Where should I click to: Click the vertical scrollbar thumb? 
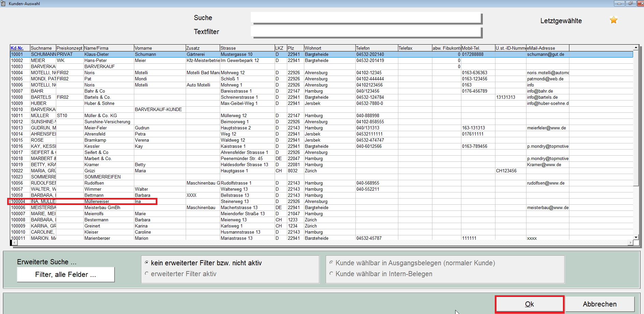636,118
